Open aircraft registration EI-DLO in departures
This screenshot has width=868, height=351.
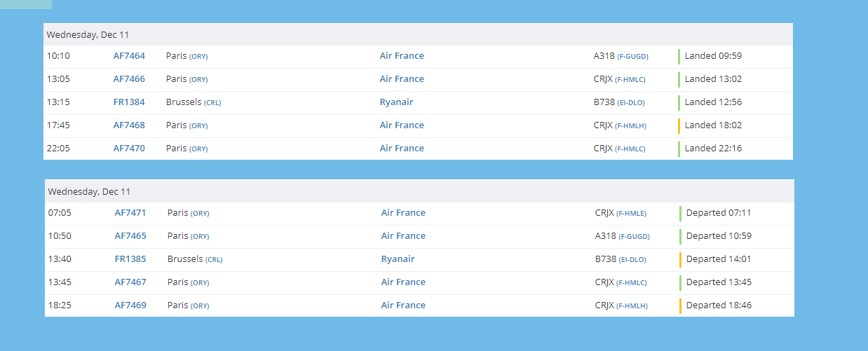[x=632, y=259]
